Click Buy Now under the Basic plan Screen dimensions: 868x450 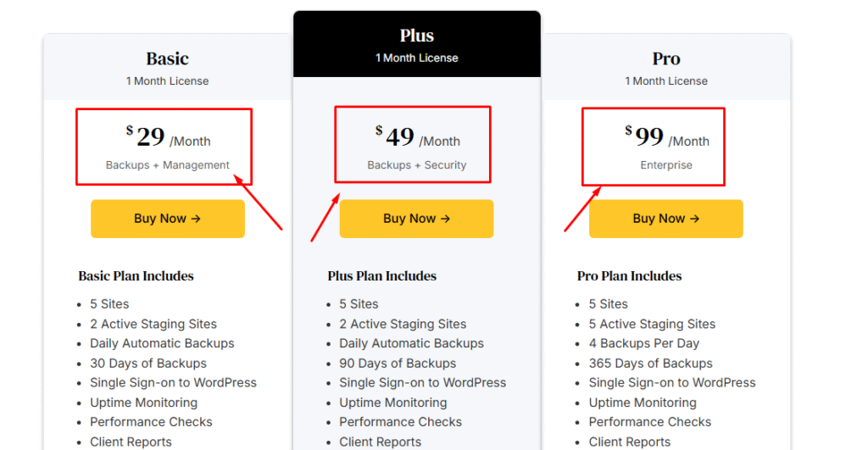tap(168, 219)
